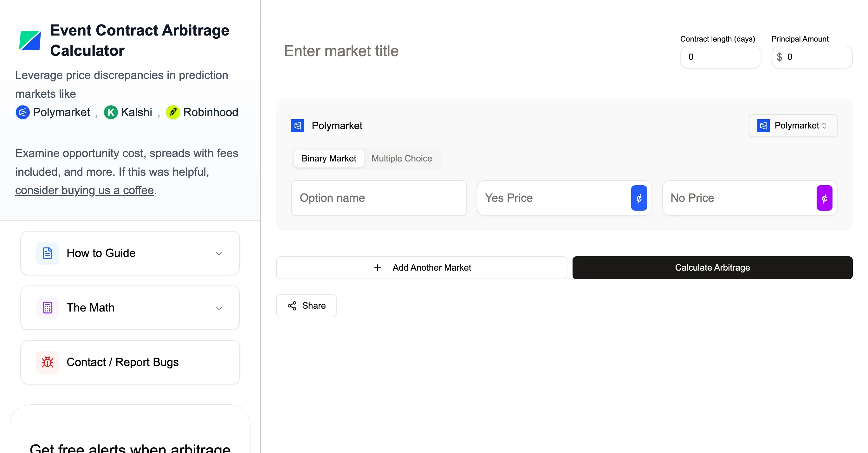The height and width of the screenshot is (453, 868).
Task: Expand the How to Guide section
Action: coord(130,253)
